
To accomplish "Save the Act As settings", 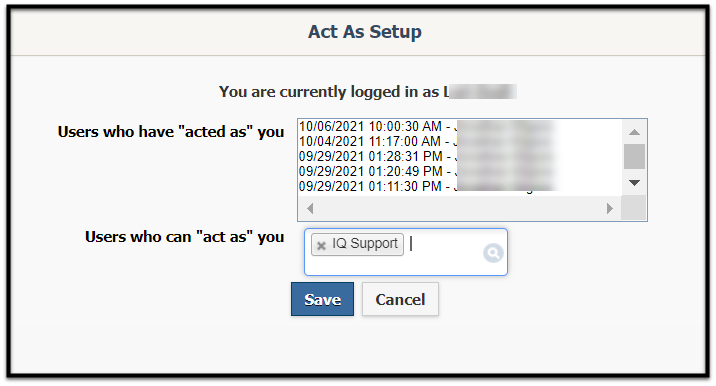I will click(322, 299).
